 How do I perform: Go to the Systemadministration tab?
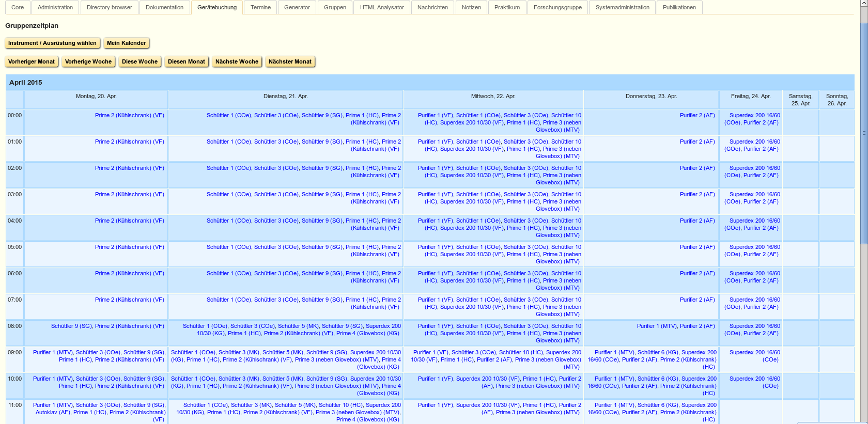[622, 7]
